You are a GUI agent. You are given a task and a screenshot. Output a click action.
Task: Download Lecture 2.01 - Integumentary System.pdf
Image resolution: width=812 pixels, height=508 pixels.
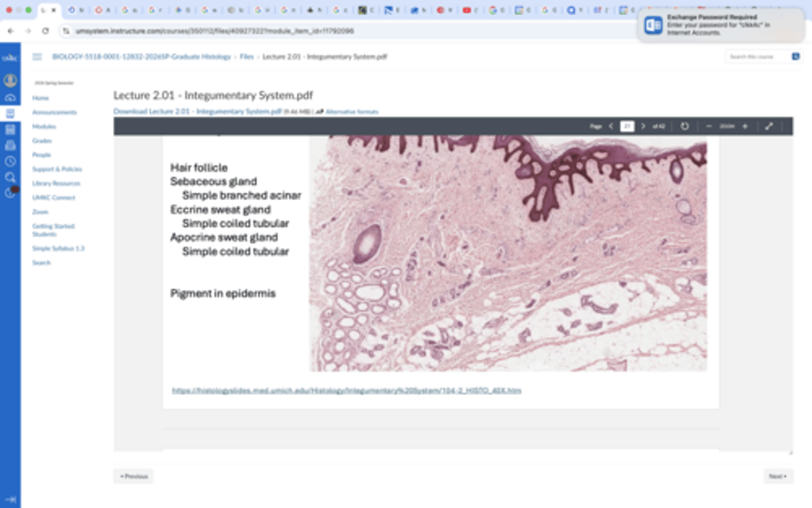point(197,111)
